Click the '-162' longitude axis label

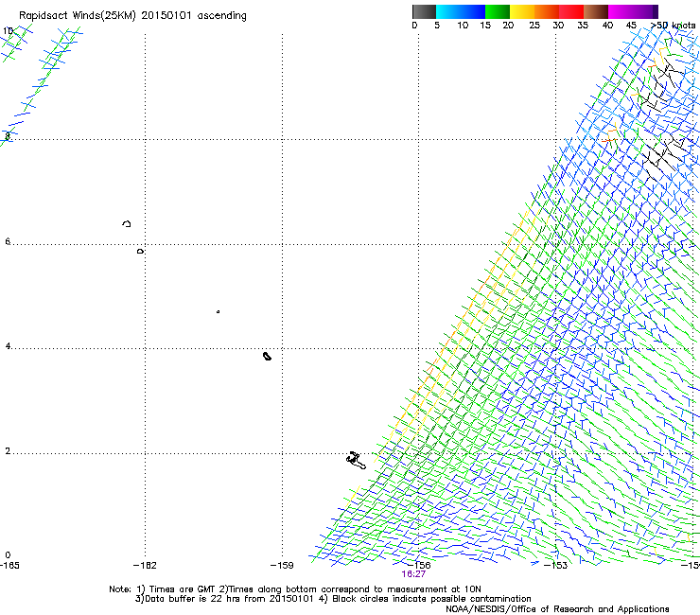pos(145,566)
